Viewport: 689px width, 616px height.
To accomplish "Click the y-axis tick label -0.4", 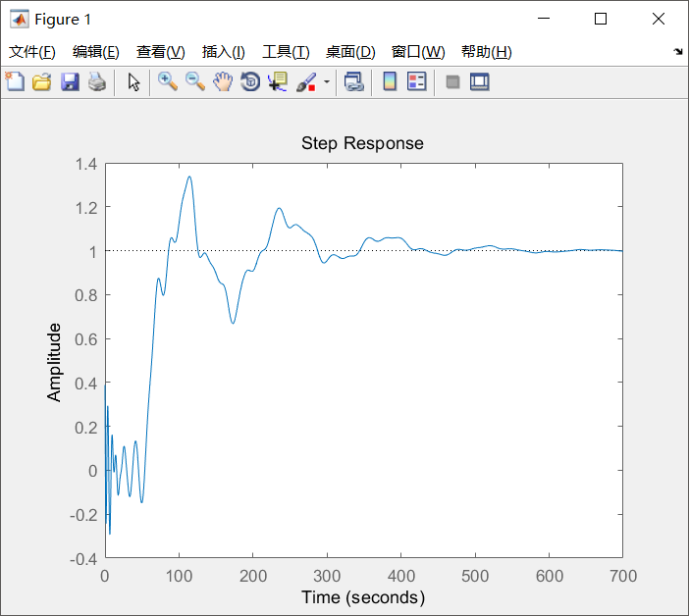I will pyautogui.click(x=83, y=559).
